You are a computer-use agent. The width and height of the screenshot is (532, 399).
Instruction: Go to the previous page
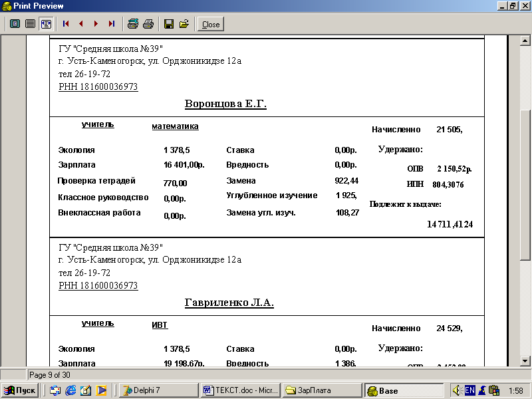[80, 24]
